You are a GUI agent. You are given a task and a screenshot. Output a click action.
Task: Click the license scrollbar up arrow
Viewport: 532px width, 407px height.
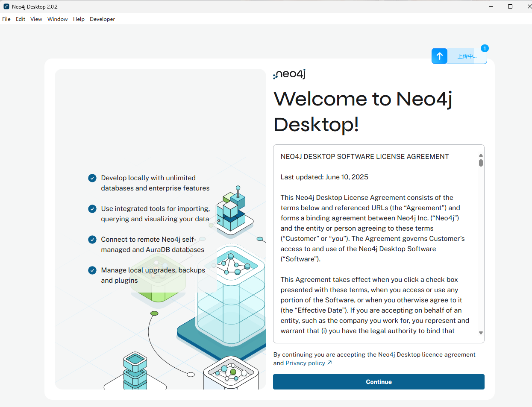481,155
